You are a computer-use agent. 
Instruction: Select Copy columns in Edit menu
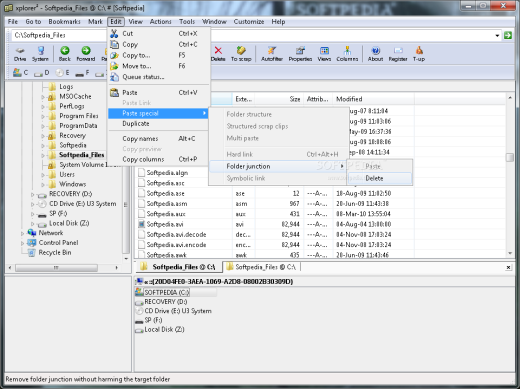(159, 159)
